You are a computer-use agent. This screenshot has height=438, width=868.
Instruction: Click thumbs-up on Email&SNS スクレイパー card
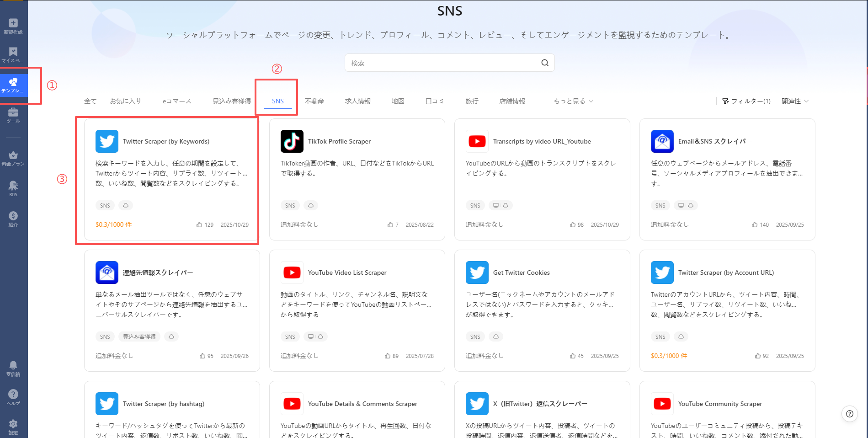point(755,225)
